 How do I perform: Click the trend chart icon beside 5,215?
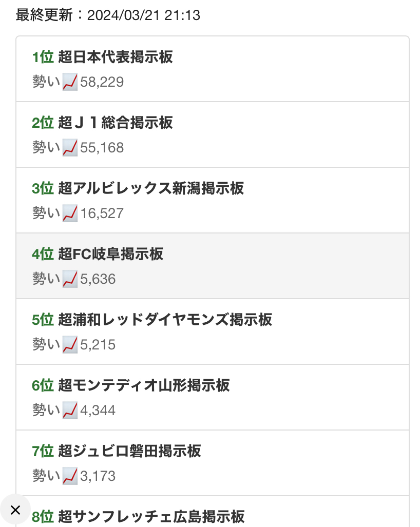click(70, 345)
